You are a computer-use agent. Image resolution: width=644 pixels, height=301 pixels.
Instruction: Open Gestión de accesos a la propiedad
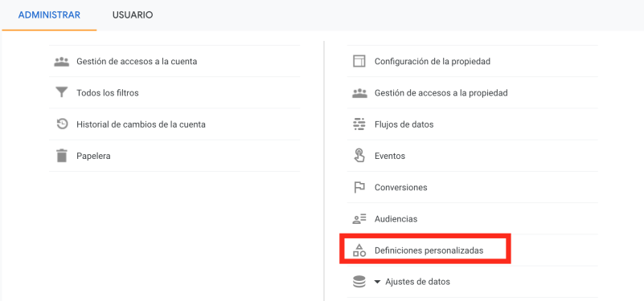441,93
